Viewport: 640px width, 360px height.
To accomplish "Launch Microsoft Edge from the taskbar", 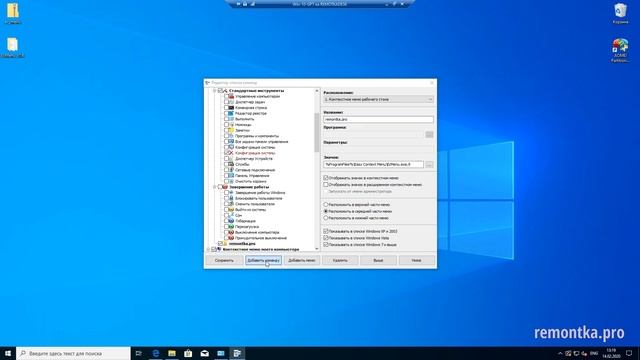I will click(x=156, y=353).
